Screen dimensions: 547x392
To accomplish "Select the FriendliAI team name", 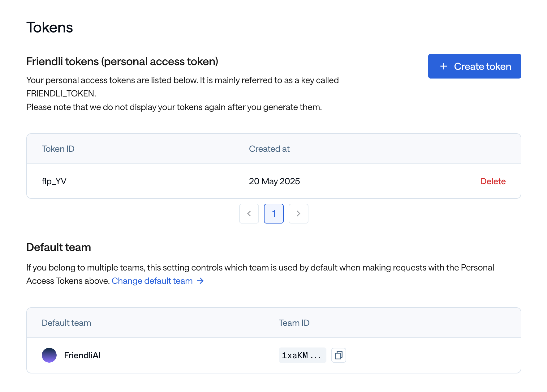I will 82,355.
